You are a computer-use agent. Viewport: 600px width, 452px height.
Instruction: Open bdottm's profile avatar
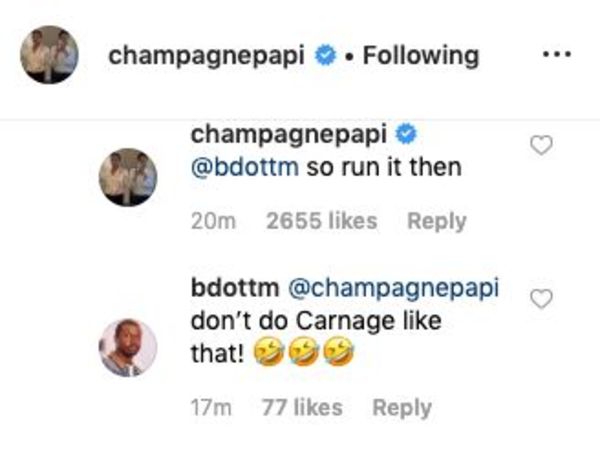pyautogui.click(x=128, y=348)
